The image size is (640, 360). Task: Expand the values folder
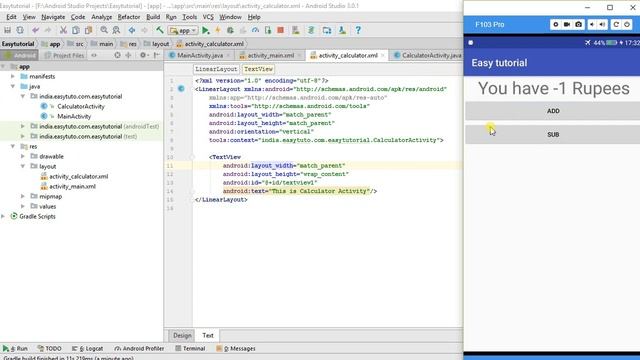[23, 206]
